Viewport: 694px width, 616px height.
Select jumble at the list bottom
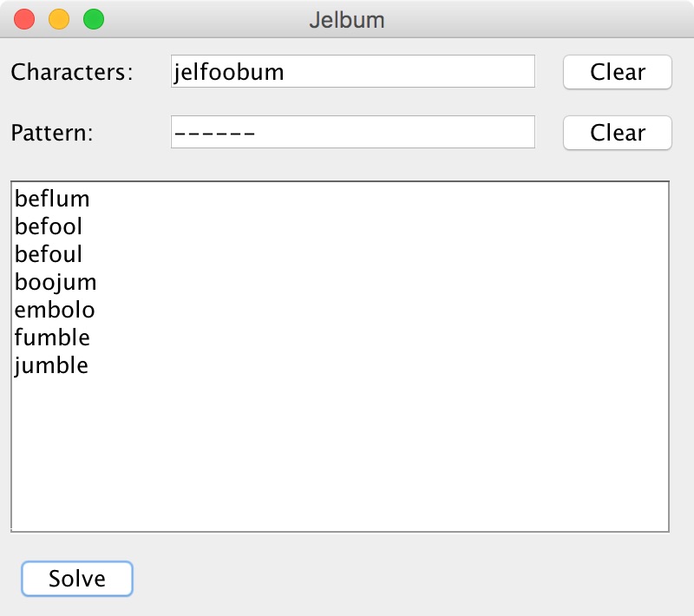[x=51, y=365]
